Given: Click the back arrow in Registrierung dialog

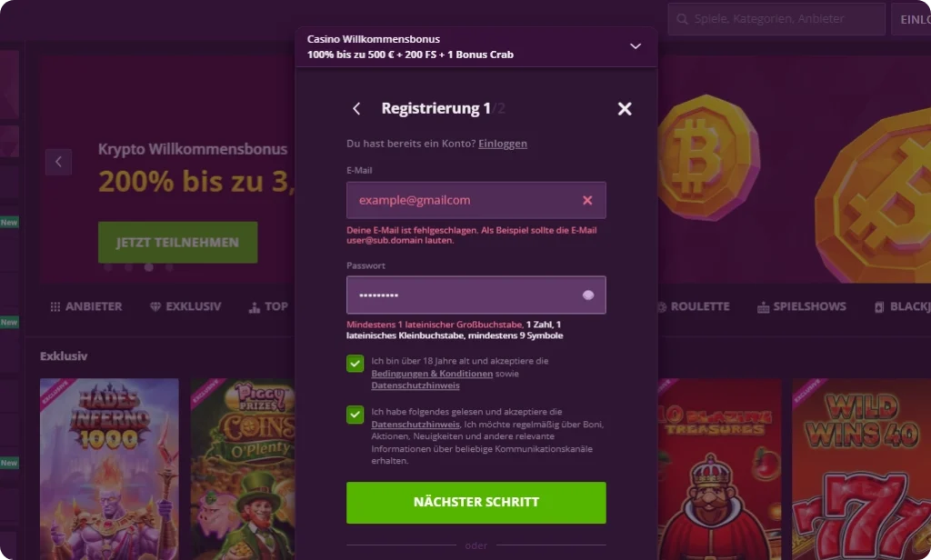Looking at the screenshot, I should pos(356,108).
